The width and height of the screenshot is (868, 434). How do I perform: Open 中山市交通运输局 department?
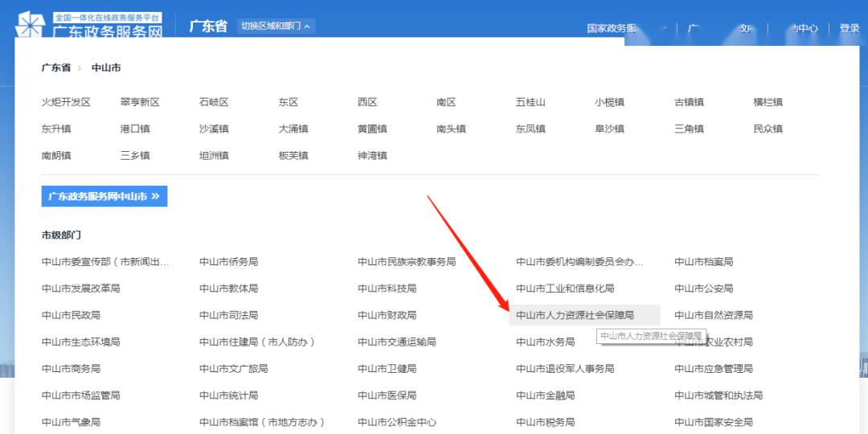(397, 342)
